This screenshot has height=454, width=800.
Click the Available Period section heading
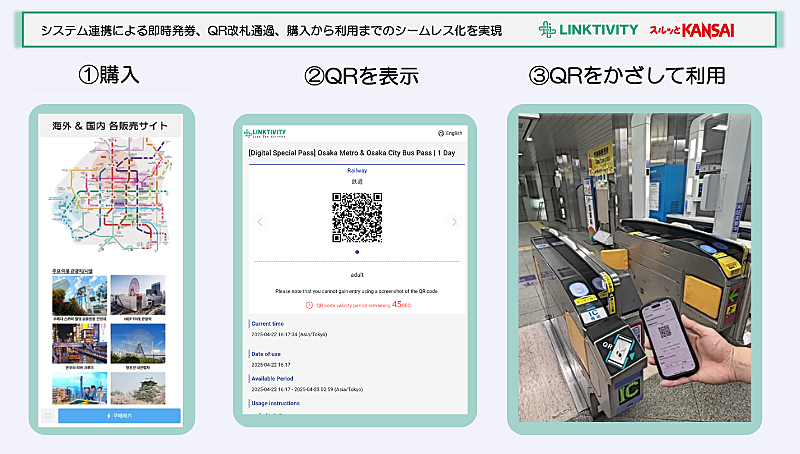(x=272, y=379)
